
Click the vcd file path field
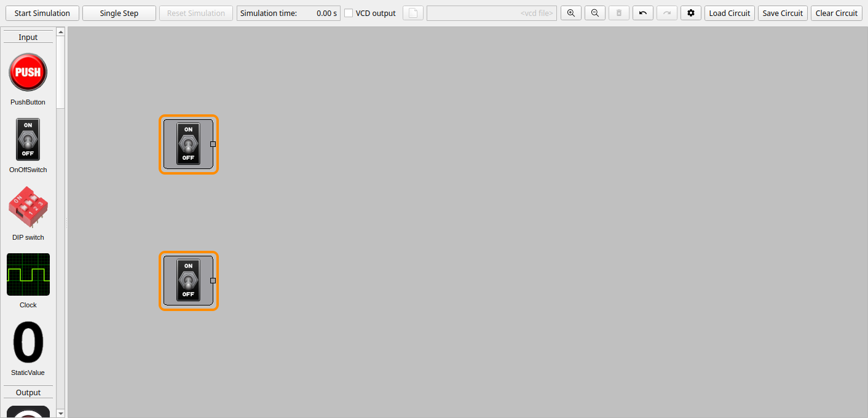click(492, 13)
